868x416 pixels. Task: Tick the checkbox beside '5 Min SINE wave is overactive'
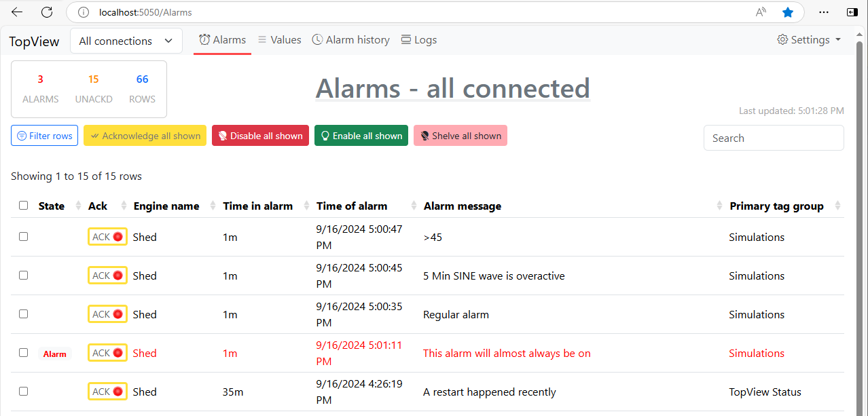(x=23, y=275)
